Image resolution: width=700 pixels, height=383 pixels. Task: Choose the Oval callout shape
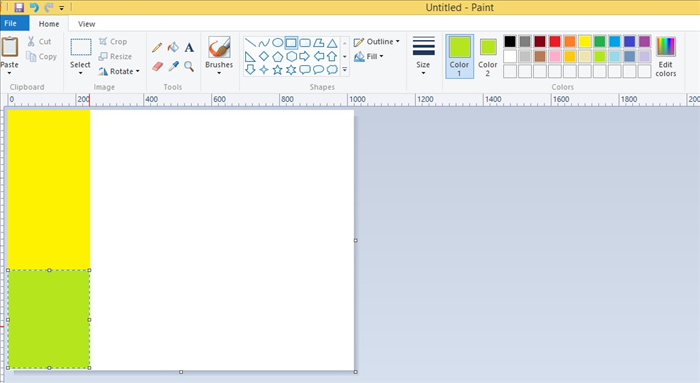pyautogui.click(x=318, y=70)
